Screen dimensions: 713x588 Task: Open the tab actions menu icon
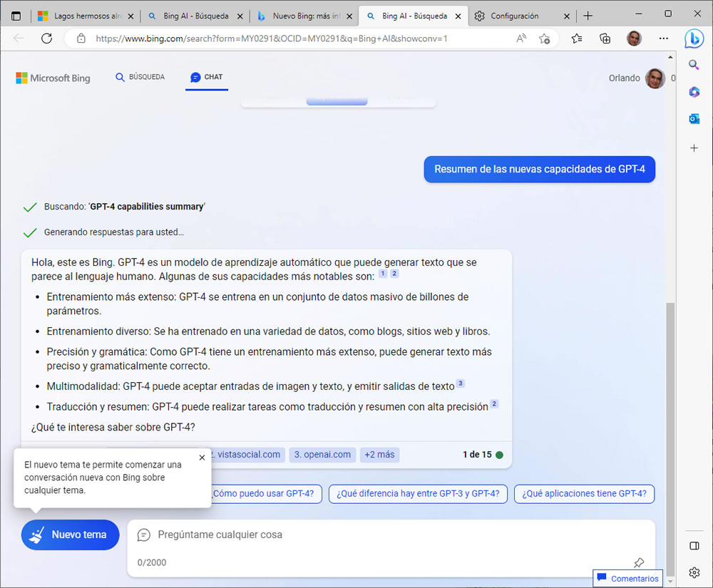(16, 16)
